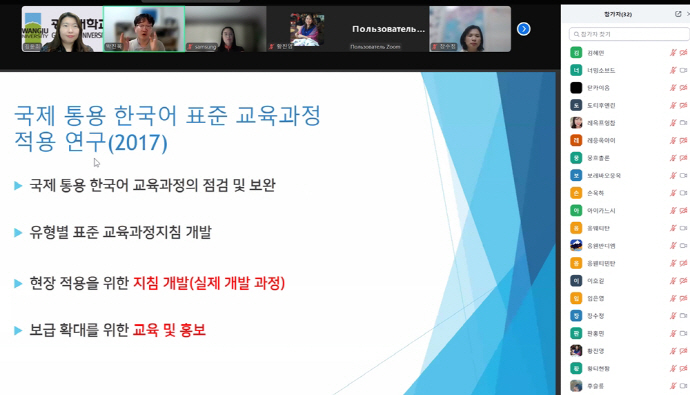This screenshot has height=395, width=690.
Task: Click the black avatar of 단카이웅
Action: (576, 88)
